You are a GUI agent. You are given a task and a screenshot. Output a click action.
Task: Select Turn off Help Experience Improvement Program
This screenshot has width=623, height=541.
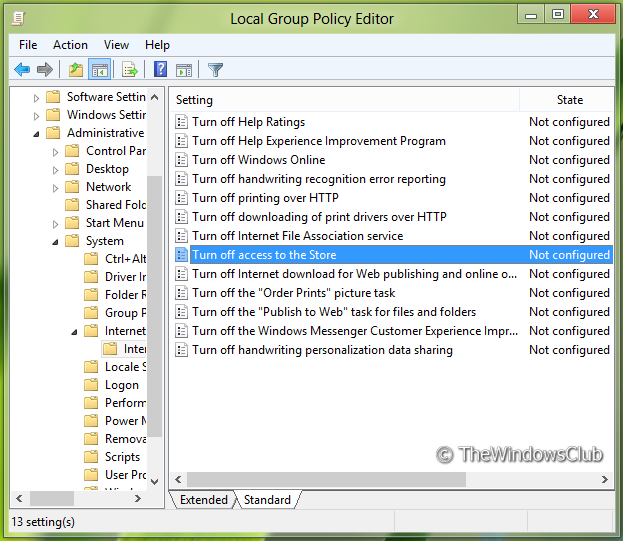tap(319, 141)
